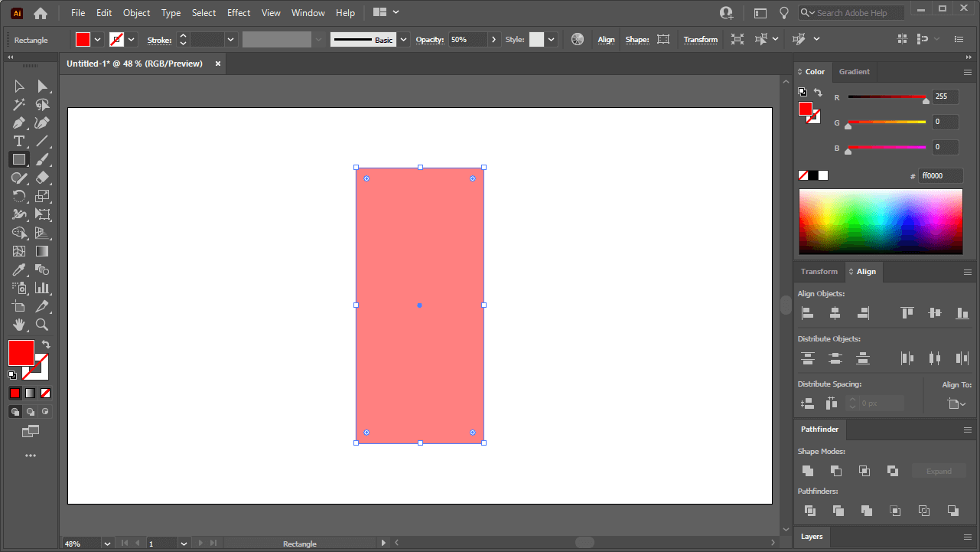The width and height of the screenshot is (980, 552).
Task: Select the Paintbrush tool
Action: [43, 159]
